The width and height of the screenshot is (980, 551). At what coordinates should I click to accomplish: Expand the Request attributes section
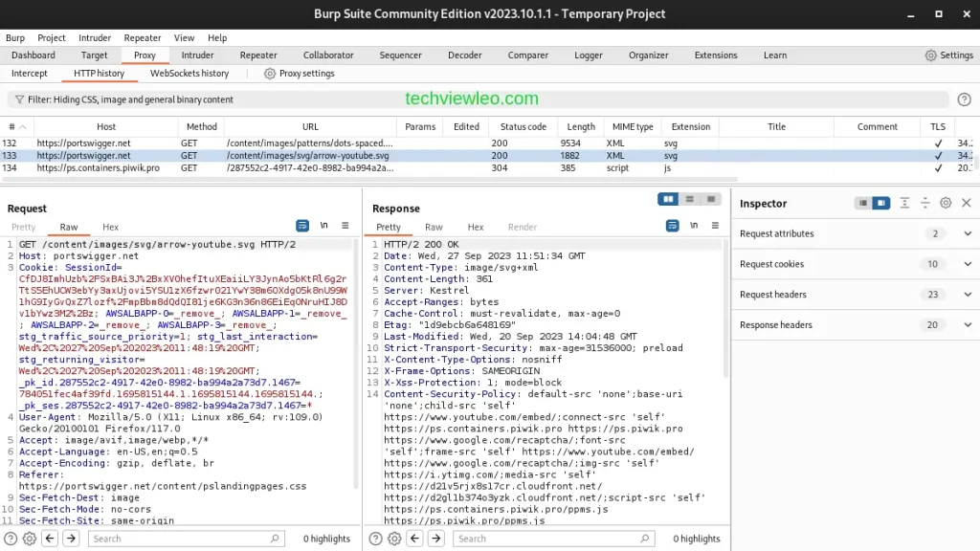(x=967, y=233)
